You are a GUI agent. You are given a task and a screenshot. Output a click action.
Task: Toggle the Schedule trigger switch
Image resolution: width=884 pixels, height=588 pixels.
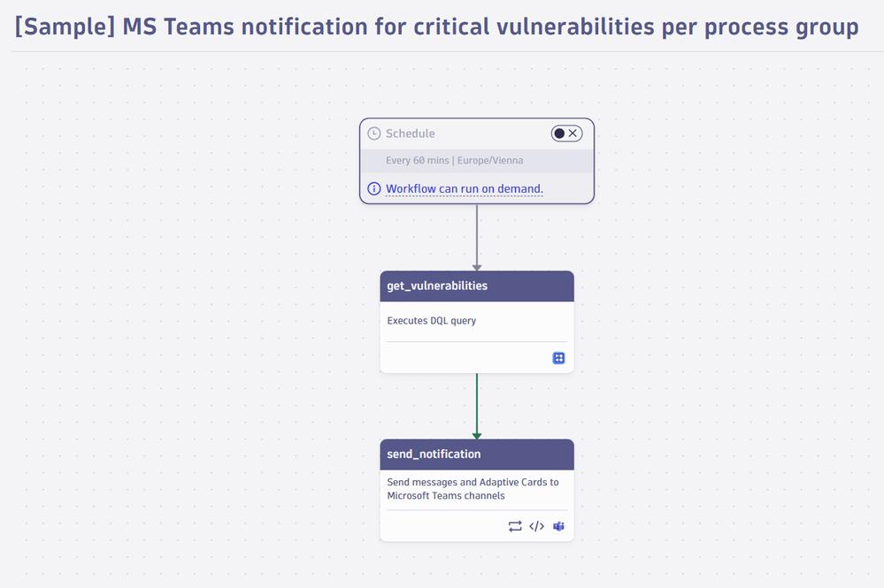pos(566,134)
